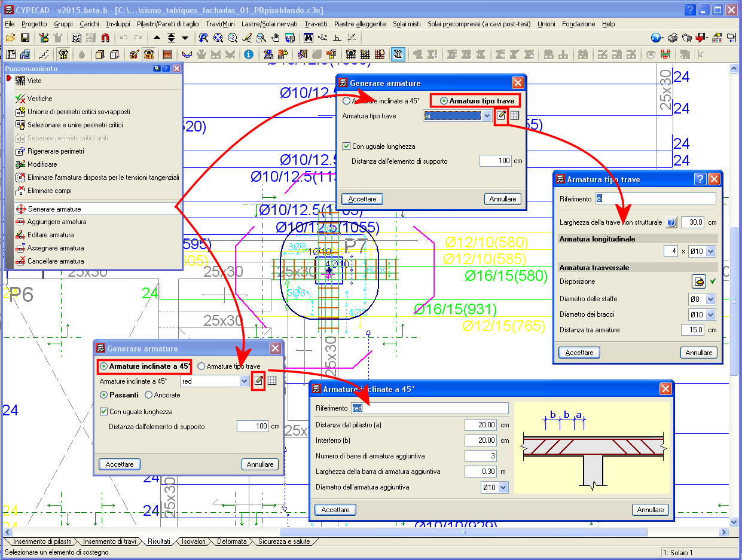The width and height of the screenshot is (742, 560).
Task: Select Armature tipo trave radio in upper dialog
Action: tap(444, 101)
